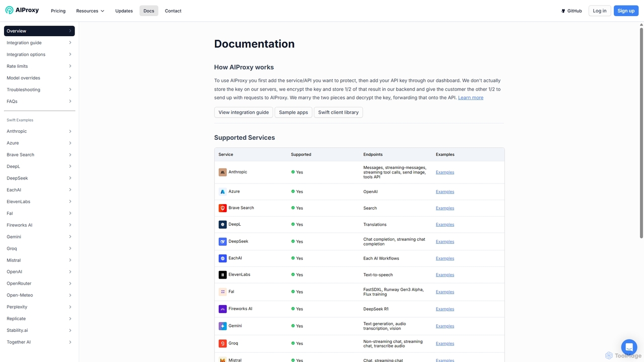The image size is (644, 362).
Task: Expand the OpenAI Swift examples section
Action: click(39, 271)
